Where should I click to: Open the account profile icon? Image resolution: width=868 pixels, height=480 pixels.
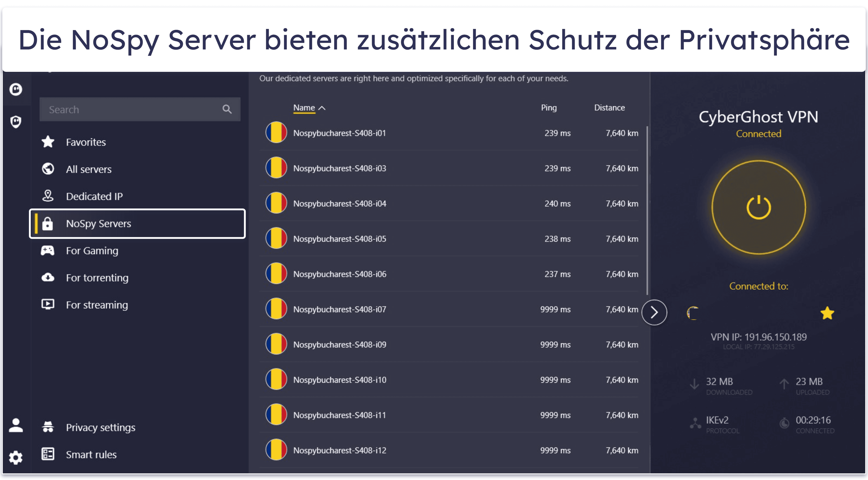[16, 425]
